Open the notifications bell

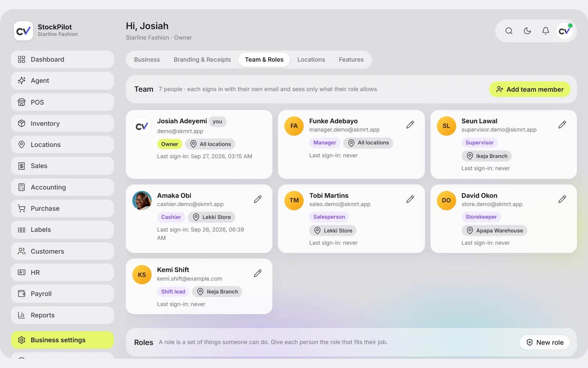[x=546, y=31]
